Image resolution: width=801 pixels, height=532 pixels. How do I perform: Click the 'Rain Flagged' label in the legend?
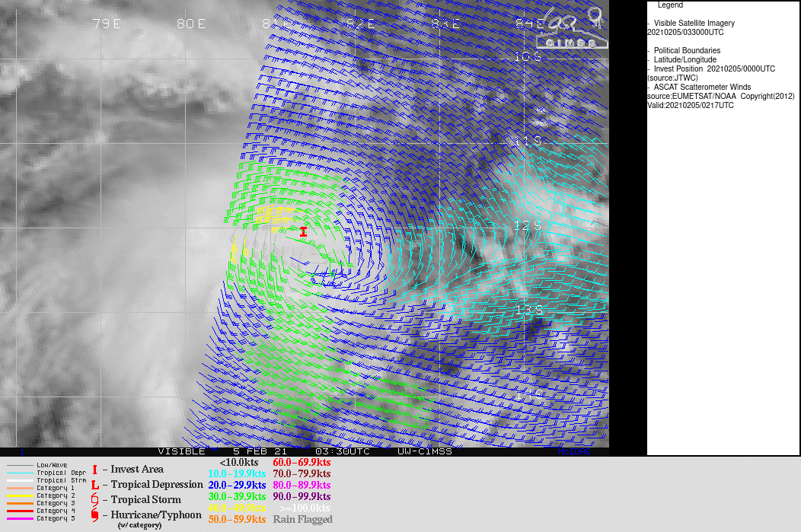[x=305, y=519]
